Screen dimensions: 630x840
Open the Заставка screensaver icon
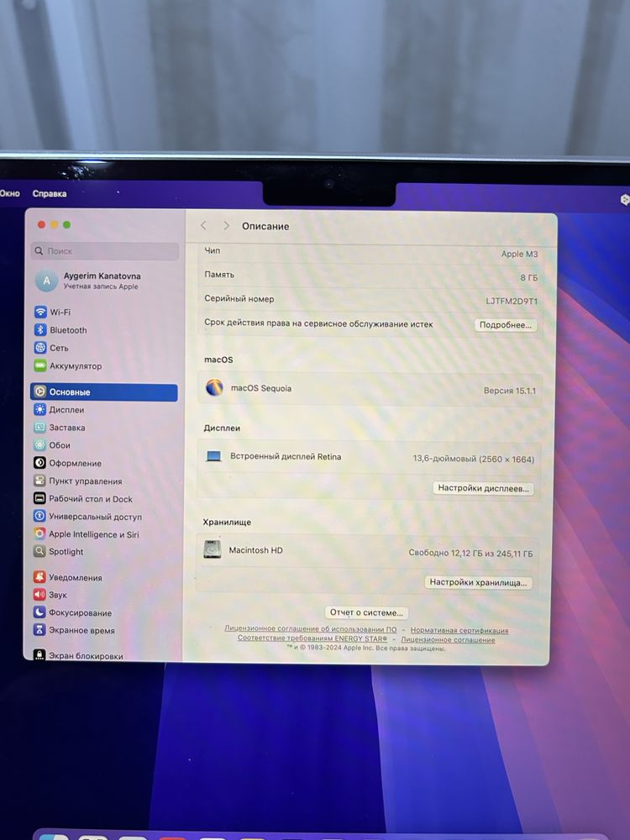click(x=40, y=428)
